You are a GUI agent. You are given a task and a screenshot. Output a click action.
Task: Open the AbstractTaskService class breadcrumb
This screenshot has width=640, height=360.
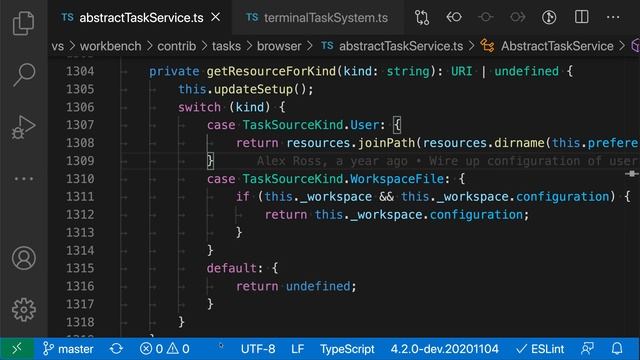[547, 46]
